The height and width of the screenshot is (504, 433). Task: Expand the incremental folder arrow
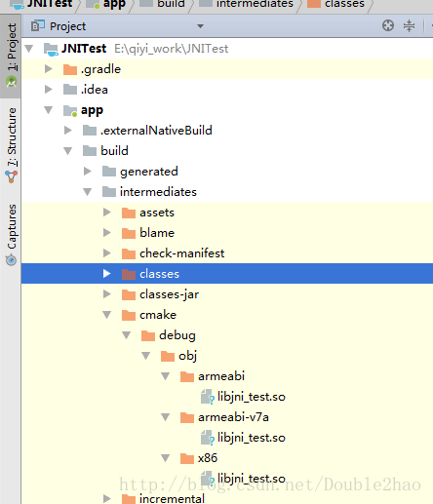(x=107, y=498)
